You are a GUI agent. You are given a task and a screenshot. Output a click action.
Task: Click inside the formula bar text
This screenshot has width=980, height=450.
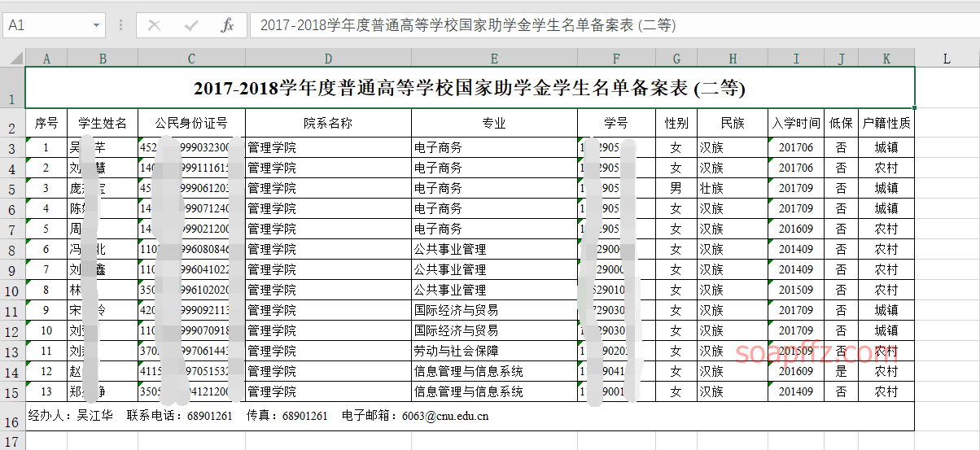pyautogui.click(x=614, y=25)
